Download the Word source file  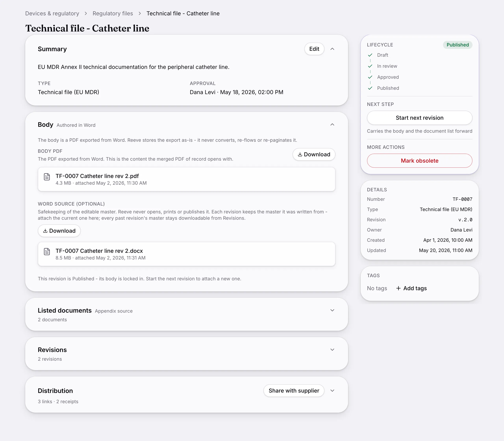click(x=59, y=231)
